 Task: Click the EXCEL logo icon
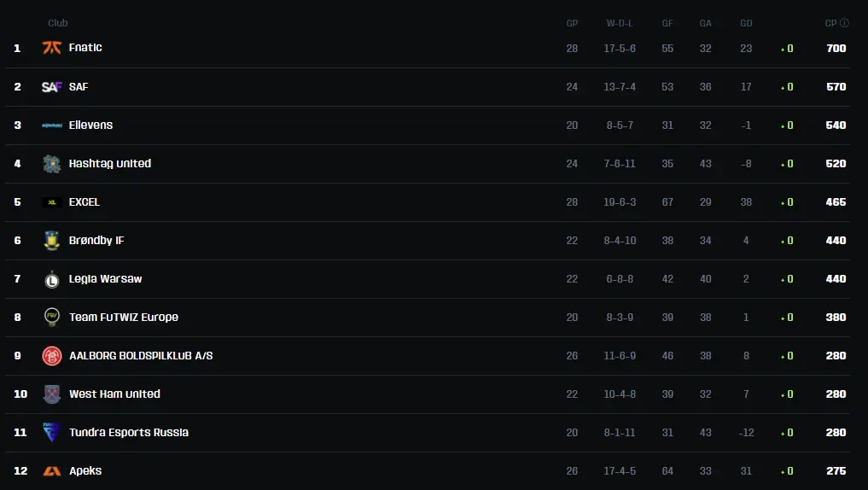tap(52, 202)
